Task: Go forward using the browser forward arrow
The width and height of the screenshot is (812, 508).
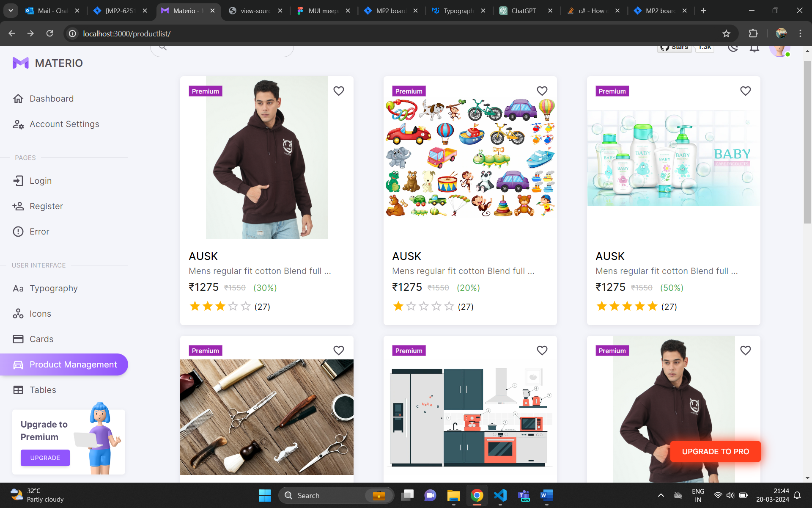Action: 30,33
